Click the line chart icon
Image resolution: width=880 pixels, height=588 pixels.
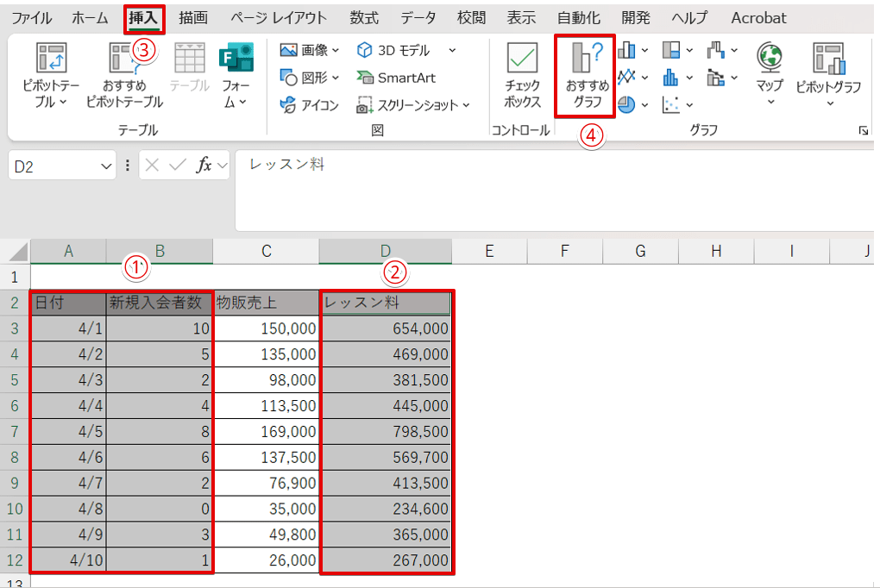tap(626, 78)
